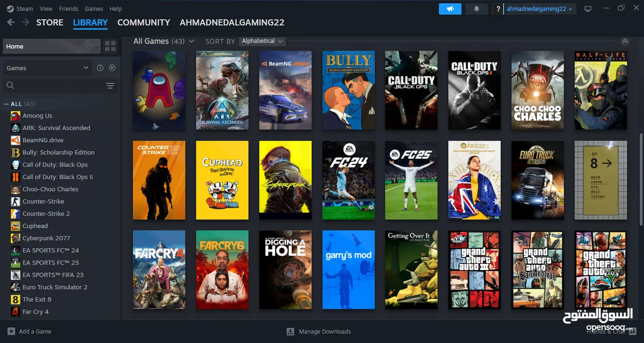Collapse the ALL (43) sidebar category
The width and height of the screenshot is (644, 343).
6,104
